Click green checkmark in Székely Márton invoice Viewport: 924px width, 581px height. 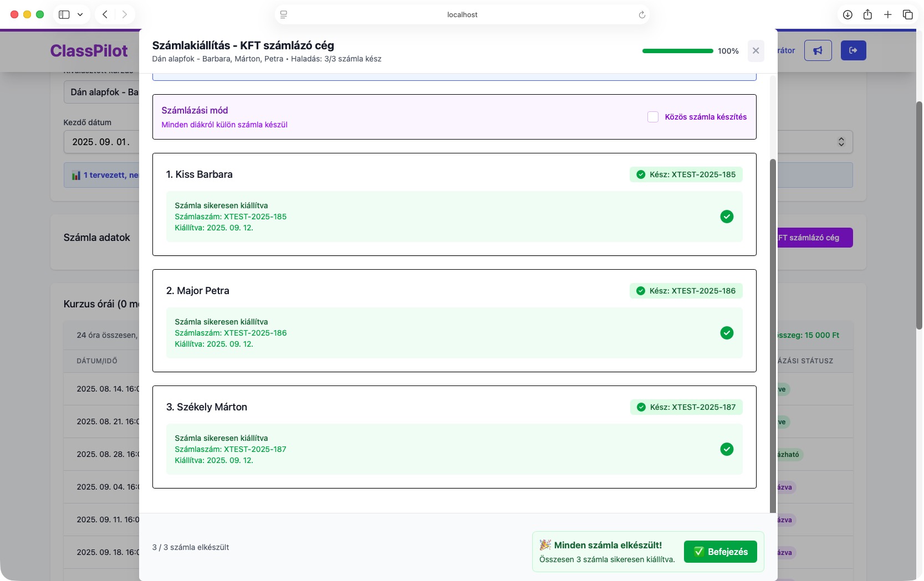(727, 449)
